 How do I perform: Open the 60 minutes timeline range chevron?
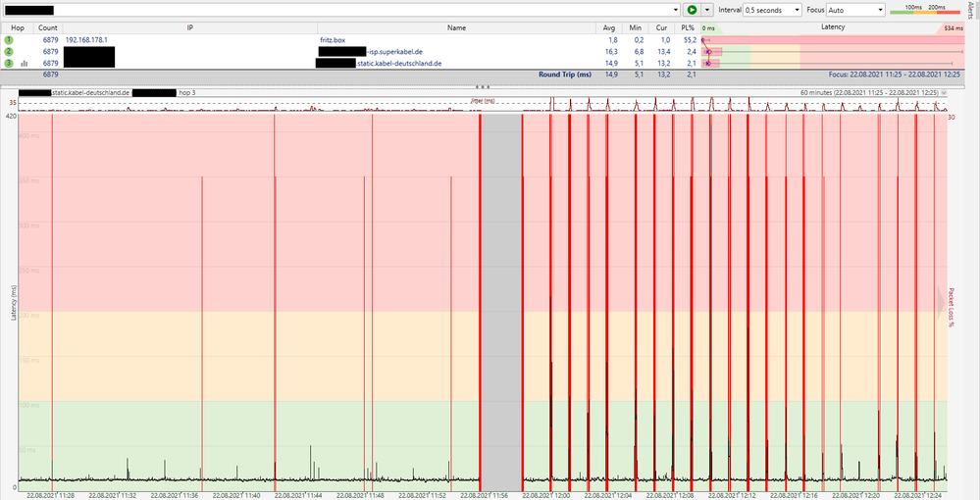pos(944,92)
